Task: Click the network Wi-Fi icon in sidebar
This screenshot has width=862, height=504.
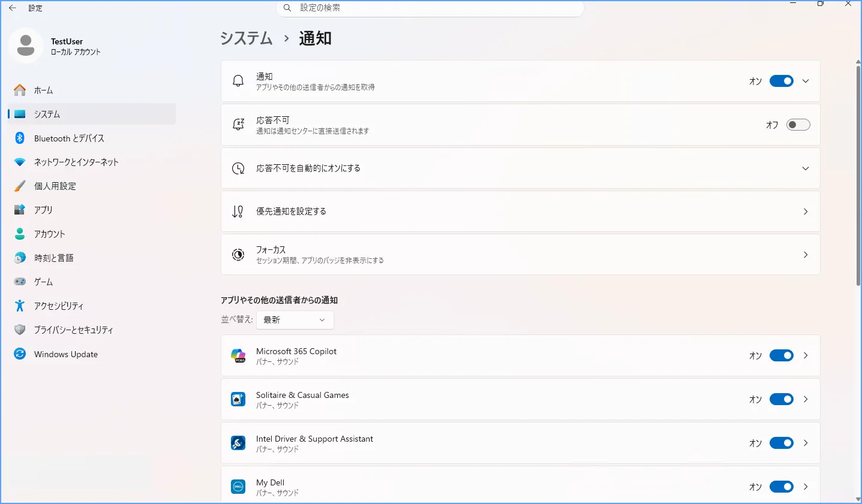Action: pos(20,162)
